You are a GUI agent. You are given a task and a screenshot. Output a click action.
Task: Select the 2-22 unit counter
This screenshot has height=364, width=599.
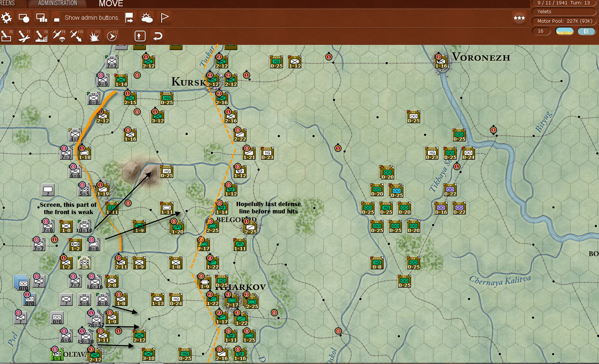[240, 135]
